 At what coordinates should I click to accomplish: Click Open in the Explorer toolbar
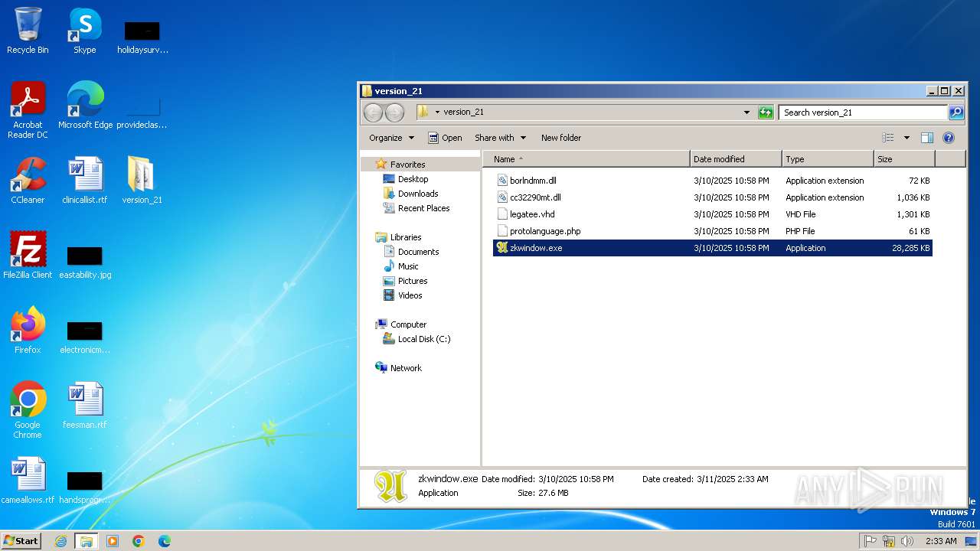click(445, 138)
